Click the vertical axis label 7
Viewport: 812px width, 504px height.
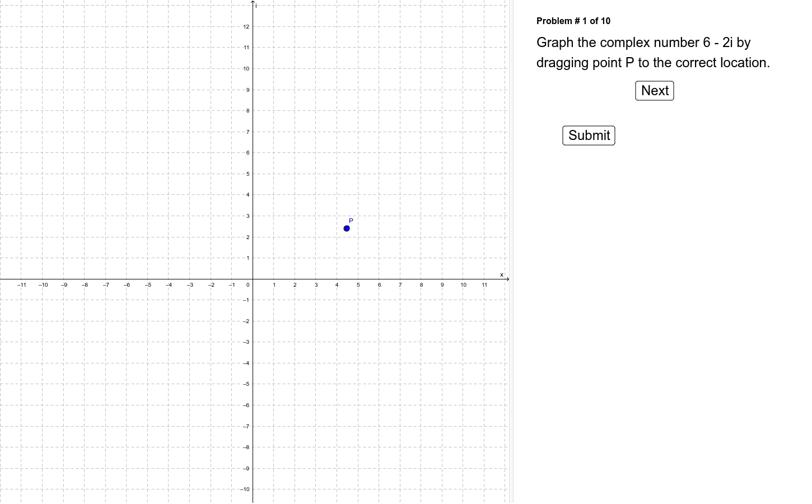(x=248, y=132)
